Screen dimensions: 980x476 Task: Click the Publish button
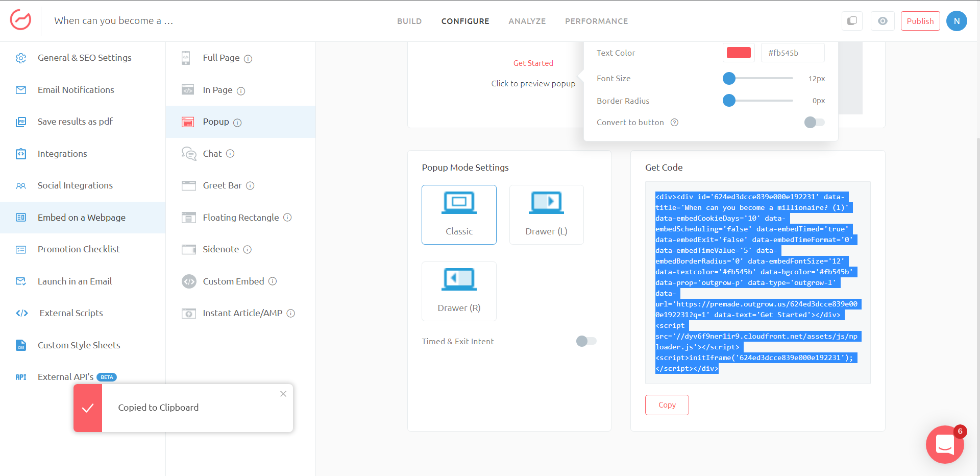click(x=920, y=21)
